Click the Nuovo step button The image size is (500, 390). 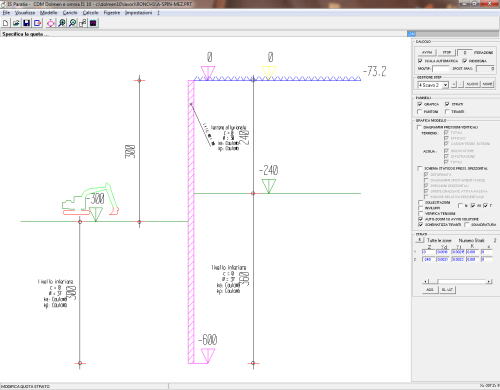tap(472, 84)
